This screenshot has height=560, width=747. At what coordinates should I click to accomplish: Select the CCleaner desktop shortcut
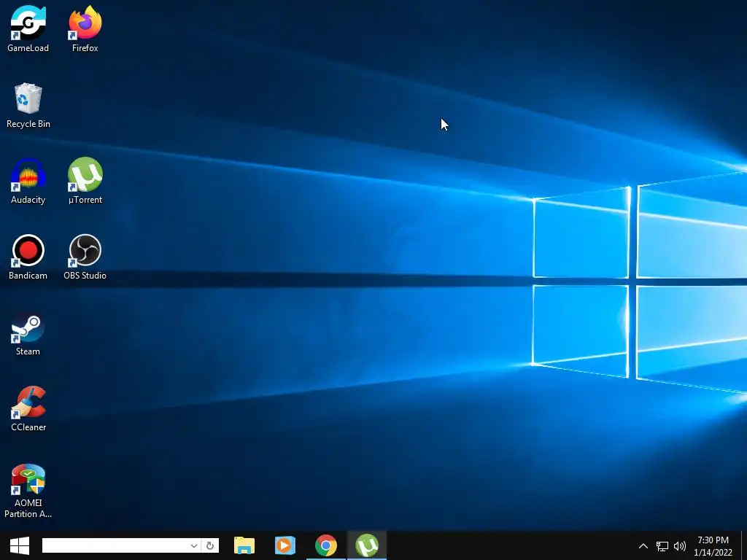[x=28, y=408]
